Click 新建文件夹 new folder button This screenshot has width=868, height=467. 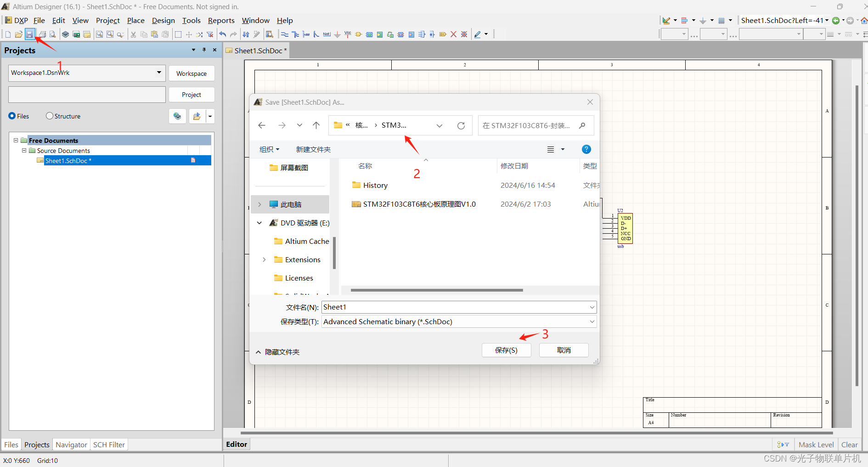pyautogui.click(x=313, y=149)
